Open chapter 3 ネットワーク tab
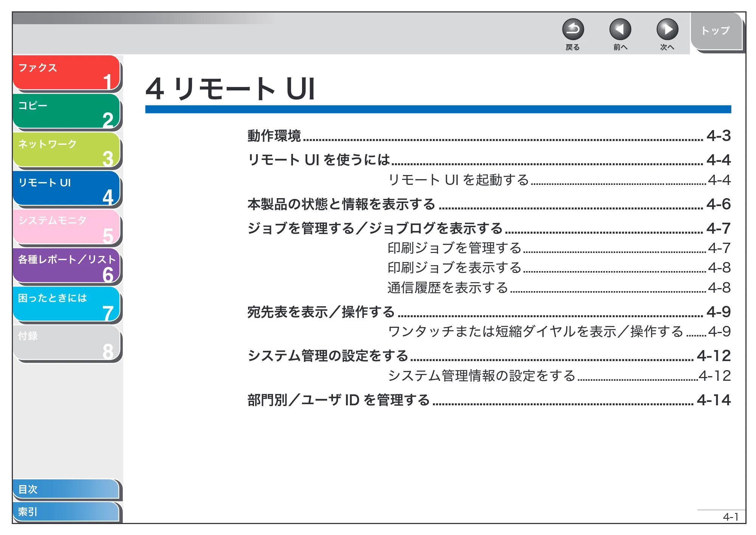The height and width of the screenshot is (535, 756). [67, 149]
